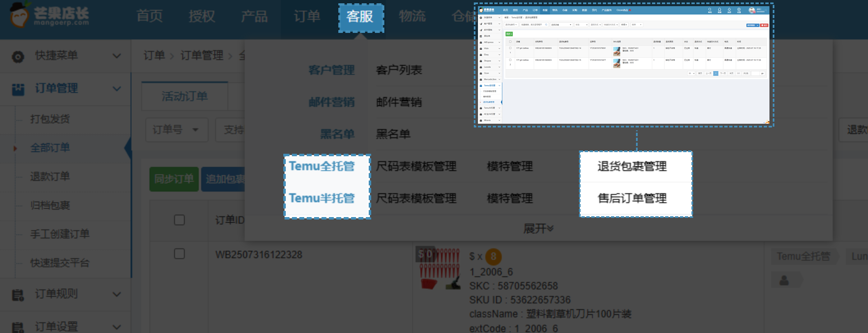Click the 订单ID column header

pos(230,220)
